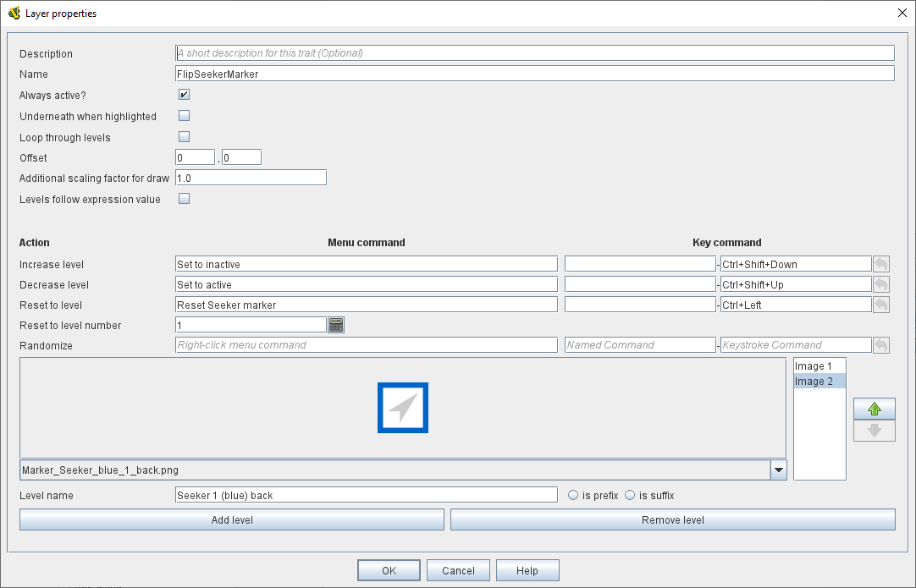The width and height of the screenshot is (916, 588).
Task: Confirm the dialog with OK
Action: point(389,570)
